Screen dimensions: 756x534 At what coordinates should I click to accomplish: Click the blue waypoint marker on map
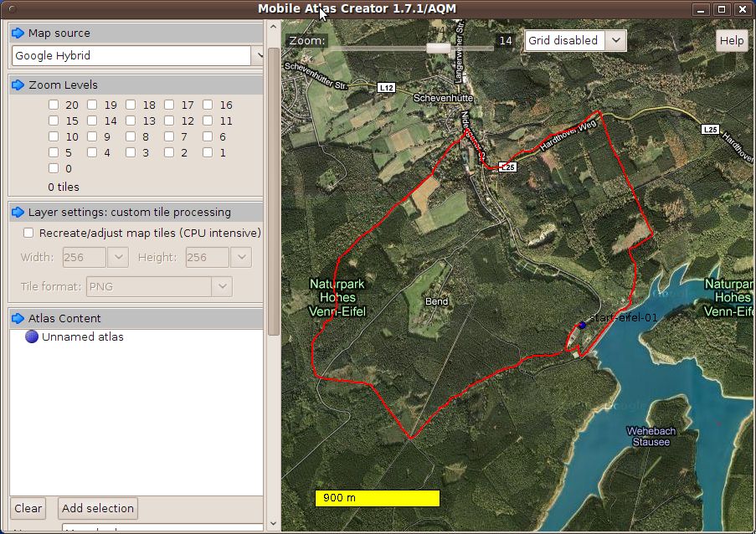582,325
